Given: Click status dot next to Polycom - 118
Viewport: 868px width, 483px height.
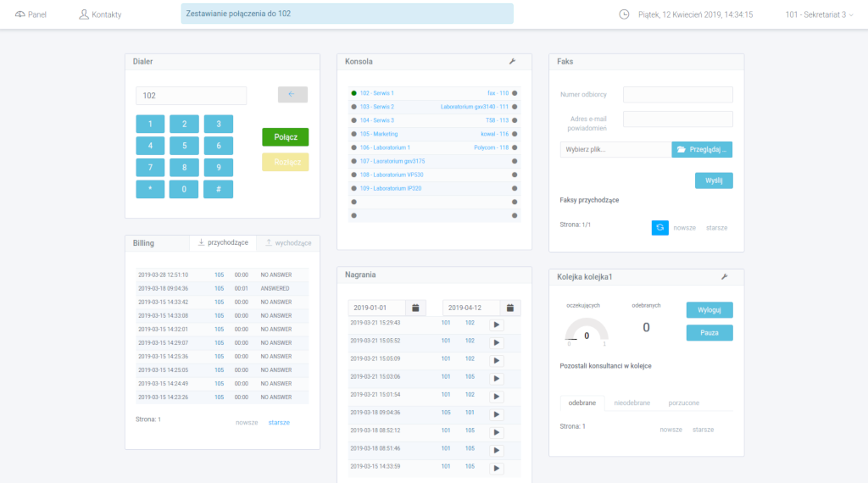Looking at the screenshot, I should (x=515, y=147).
